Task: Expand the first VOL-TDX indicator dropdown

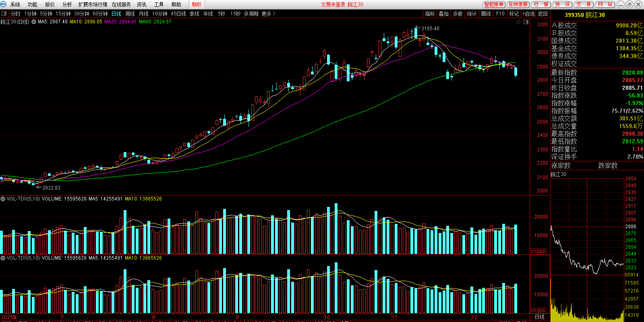Action: click(3, 199)
